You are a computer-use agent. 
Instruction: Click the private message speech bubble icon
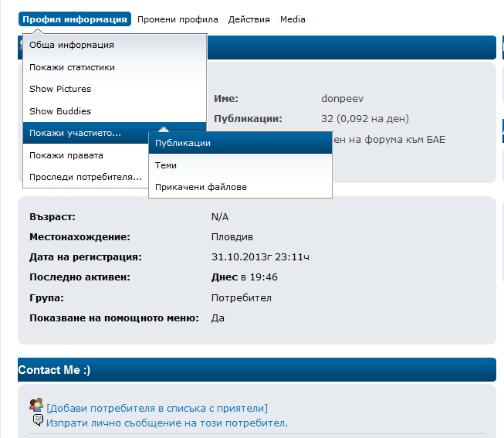tap(38, 421)
